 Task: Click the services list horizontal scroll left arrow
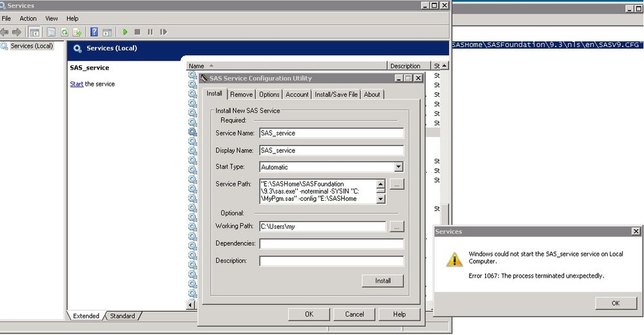point(191,305)
